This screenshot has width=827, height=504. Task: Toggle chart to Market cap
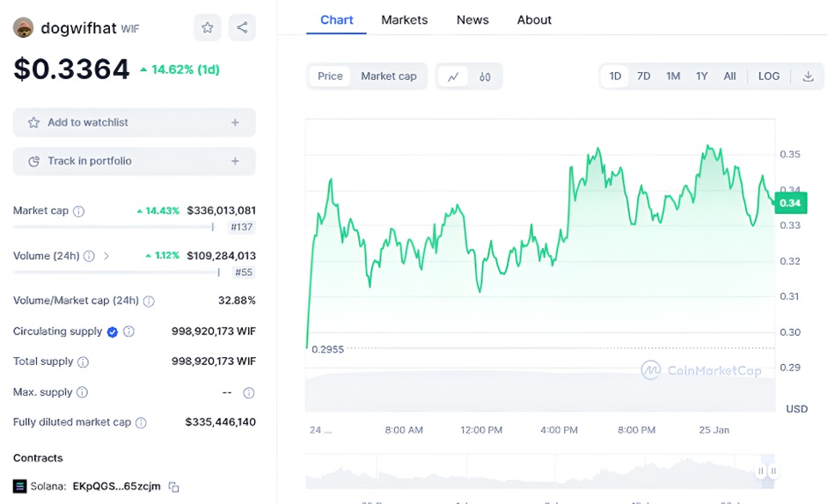[388, 77]
